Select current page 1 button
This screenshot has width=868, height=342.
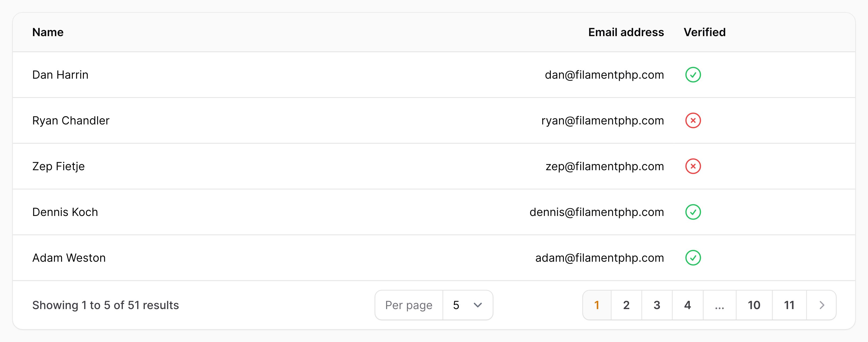click(x=597, y=305)
